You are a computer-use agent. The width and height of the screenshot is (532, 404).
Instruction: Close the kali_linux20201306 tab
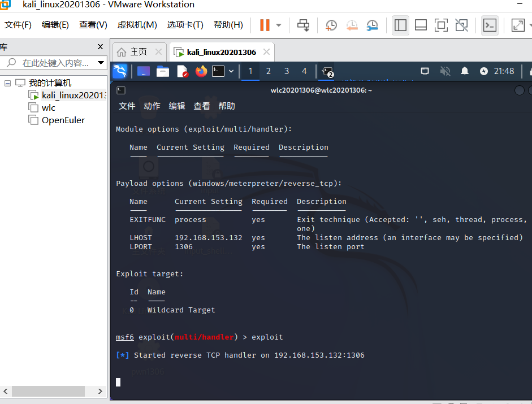267,52
